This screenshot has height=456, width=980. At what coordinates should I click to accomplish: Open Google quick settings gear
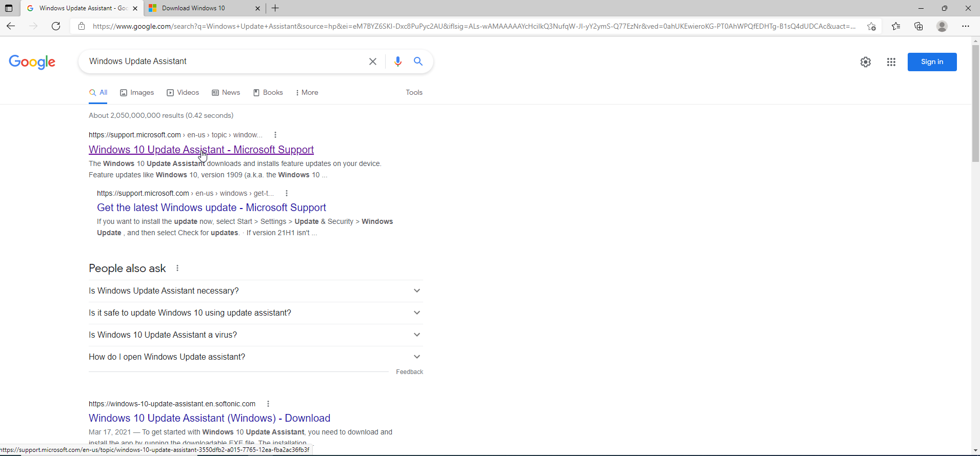tap(866, 62)
